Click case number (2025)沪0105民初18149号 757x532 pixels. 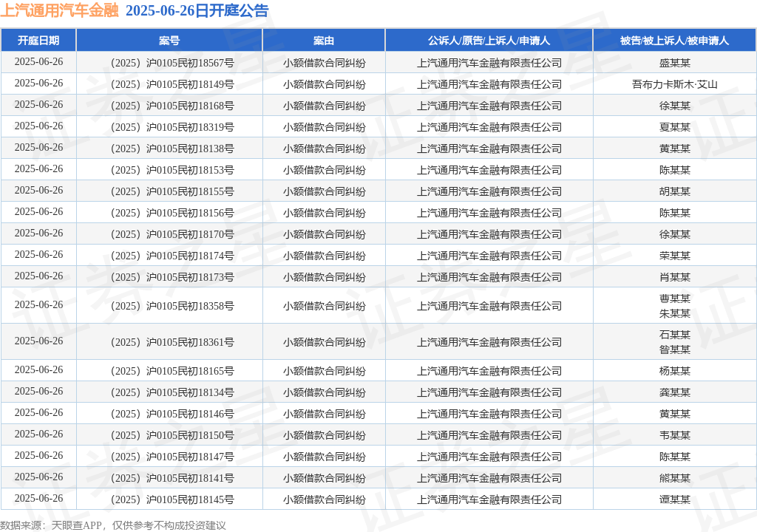point(172,84)
